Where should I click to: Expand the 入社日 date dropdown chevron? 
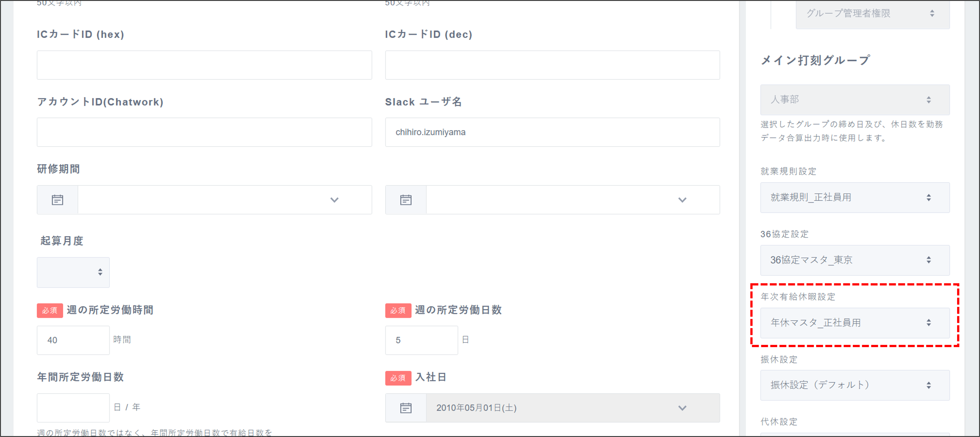[x=682, y=408]
